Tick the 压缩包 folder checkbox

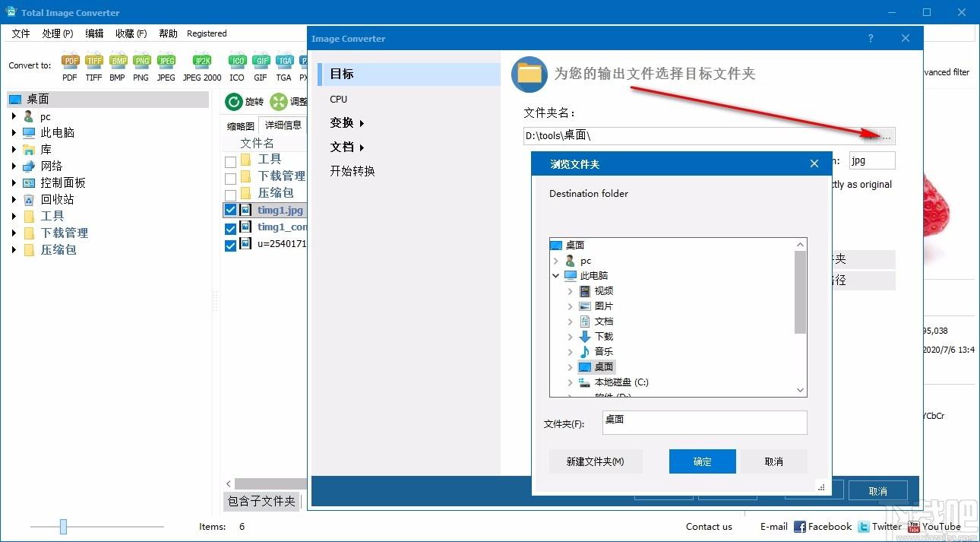click(x=231, y=195)
